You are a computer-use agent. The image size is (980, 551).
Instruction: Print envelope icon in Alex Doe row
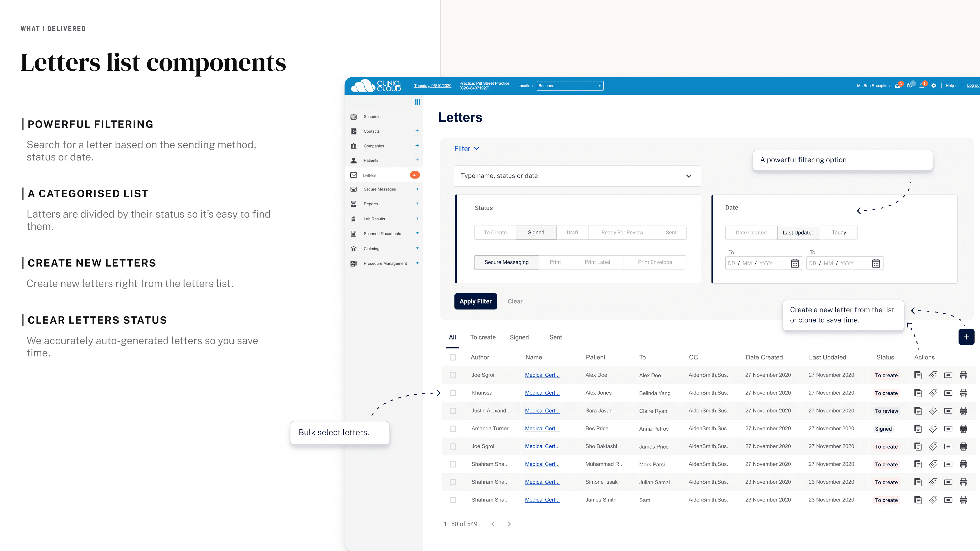948,375
